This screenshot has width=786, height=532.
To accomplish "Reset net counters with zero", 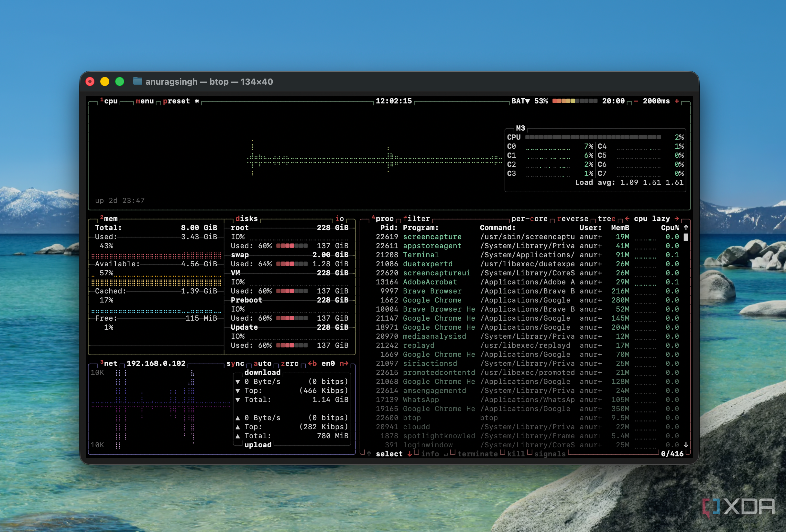I will pos(289,363).
